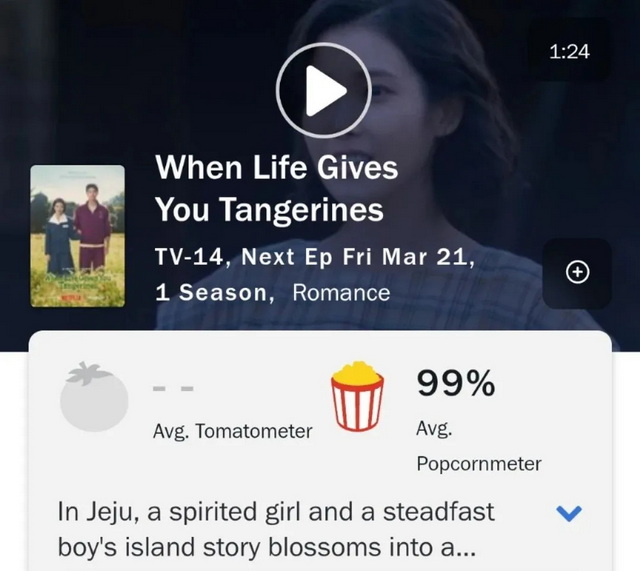Expand the synopsis with blue chevron

569,513
